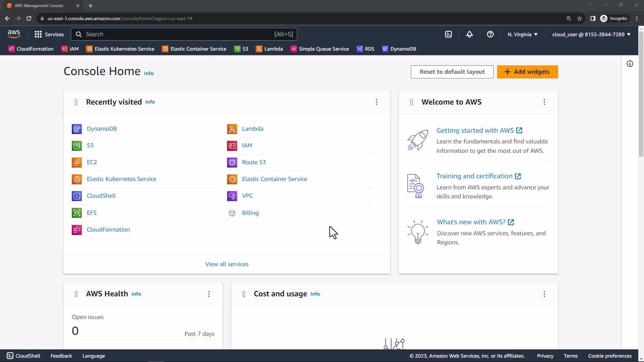
Task: Open the View all services link
Action: point(227,264)
